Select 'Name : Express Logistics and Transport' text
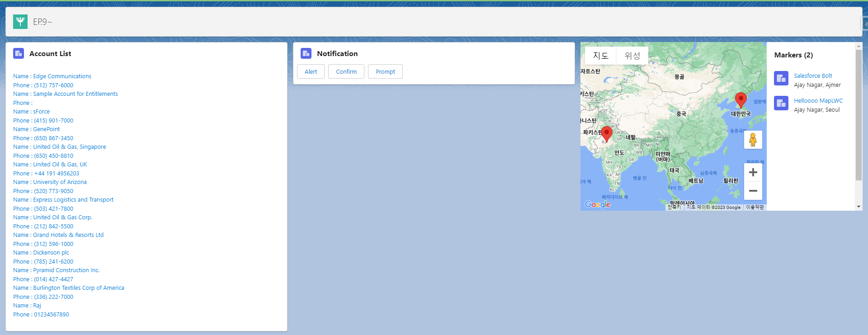 pyautogui.click(x=63, y=199)
